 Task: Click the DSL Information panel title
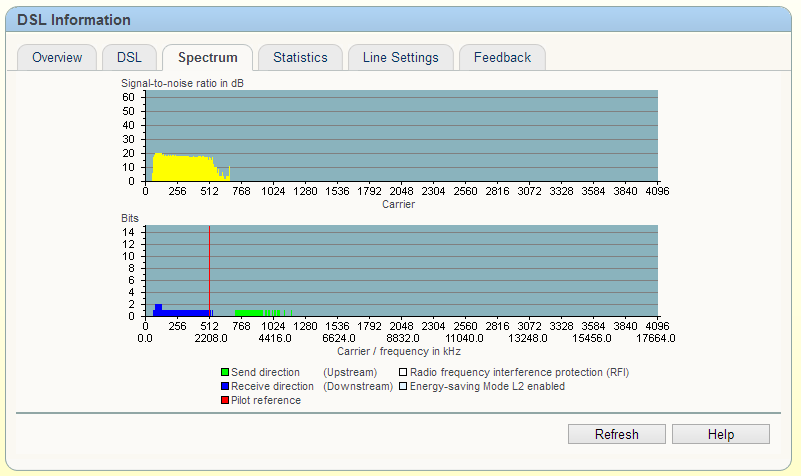74,20
